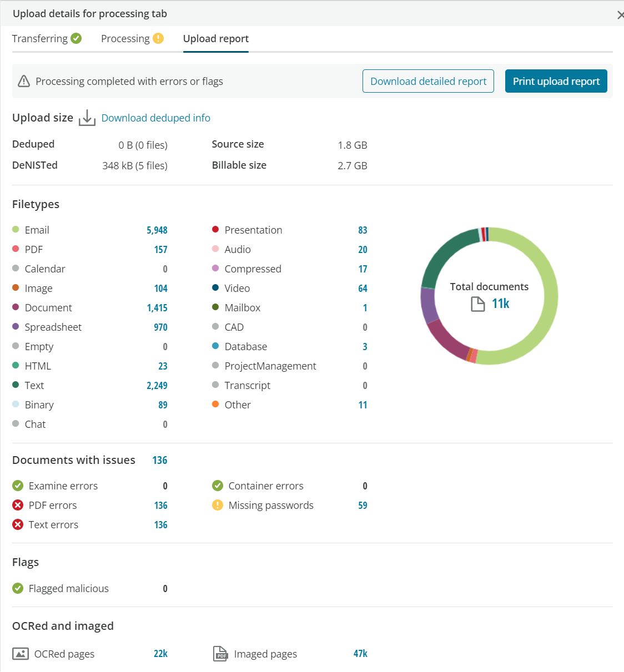Click the red error icon beside PDF errors
Viewport: 624px width, 672px height.
click(x=17, y=505)
